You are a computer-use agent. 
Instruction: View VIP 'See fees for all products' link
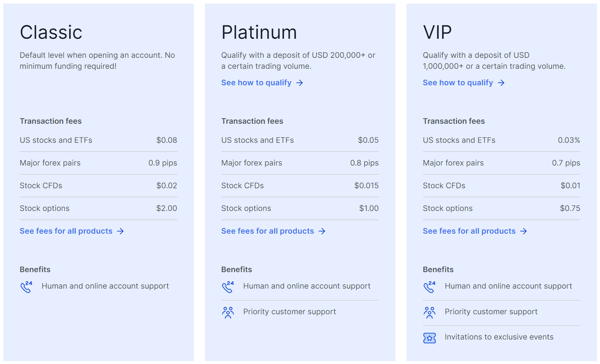pos(469,231)
